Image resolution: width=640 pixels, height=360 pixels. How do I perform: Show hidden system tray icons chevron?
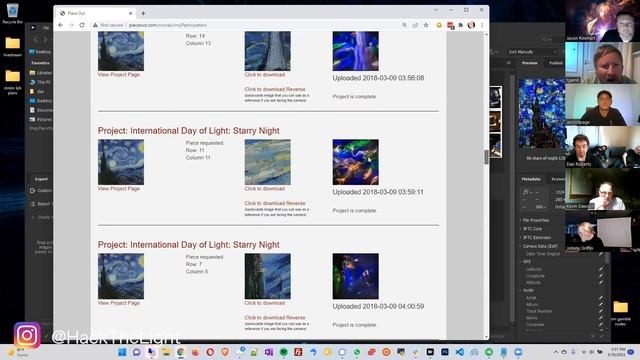click(x=556, y=352)
